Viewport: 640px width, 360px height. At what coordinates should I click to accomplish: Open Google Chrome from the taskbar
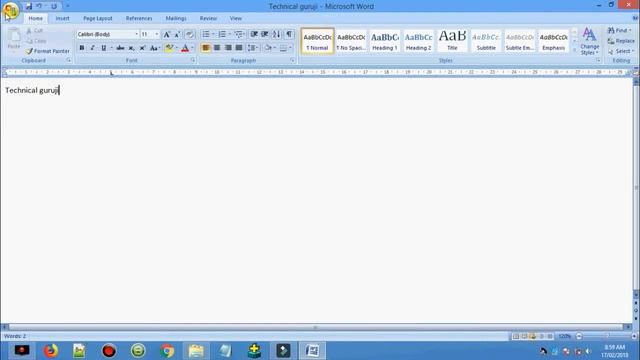tap(167, 351)
